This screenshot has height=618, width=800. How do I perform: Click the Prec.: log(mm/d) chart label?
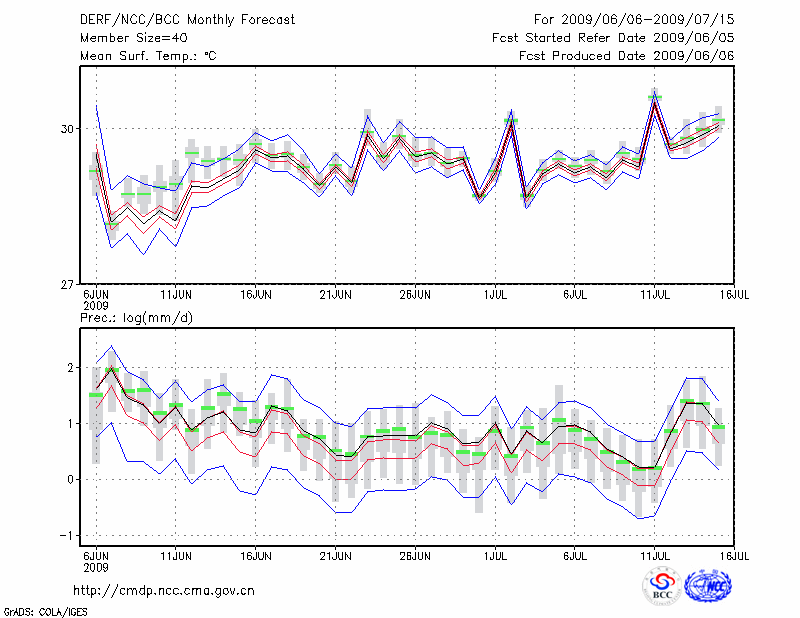coord(136,318)
